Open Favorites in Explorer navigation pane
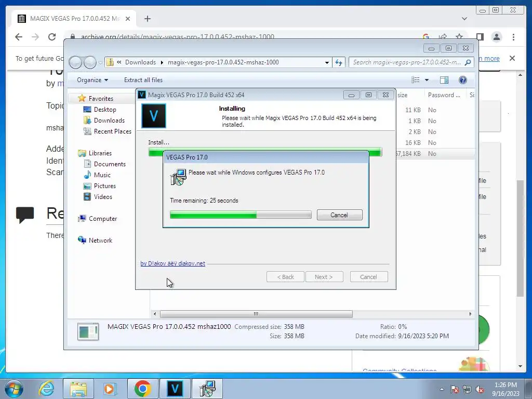The image size is (532, 399). point(101,98)
